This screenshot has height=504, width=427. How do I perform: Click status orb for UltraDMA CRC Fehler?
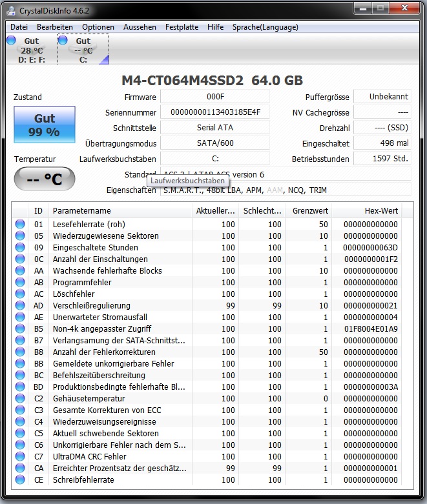20,456
